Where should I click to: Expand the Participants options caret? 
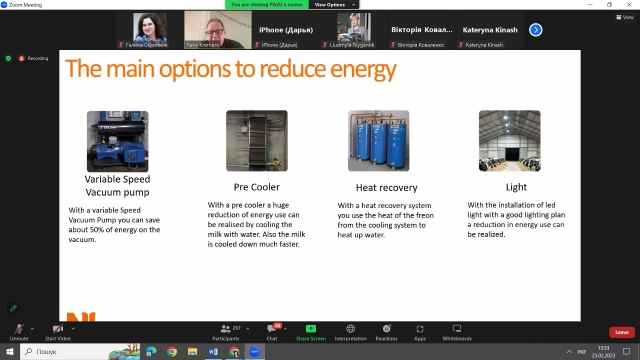pyautogui.click(x=247, y=329)
